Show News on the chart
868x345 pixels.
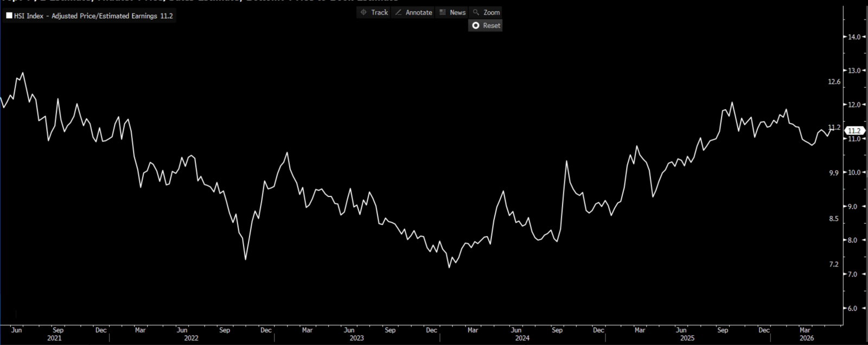click(x=452, y=12)
